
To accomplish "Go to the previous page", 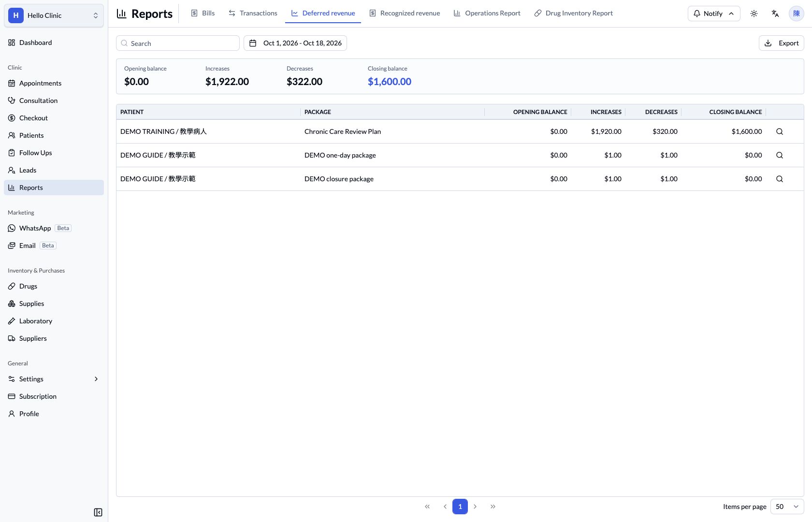I will (x=445, y=507).
